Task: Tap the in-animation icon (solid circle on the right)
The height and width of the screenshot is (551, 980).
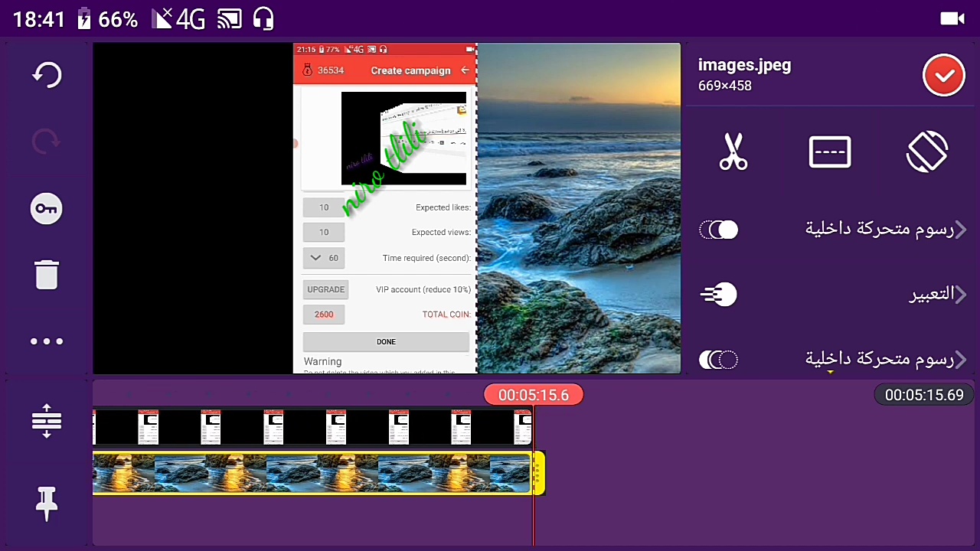Action: pos(719,230)
